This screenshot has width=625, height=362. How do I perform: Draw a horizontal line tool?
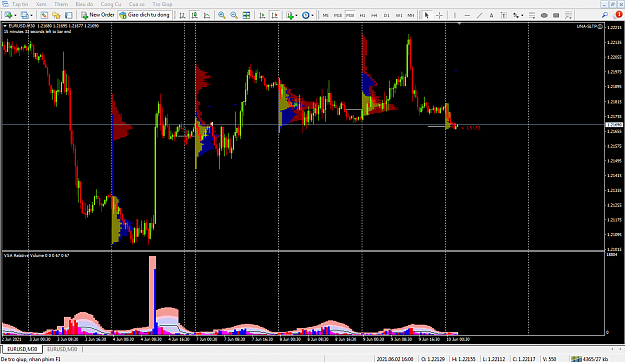[467, 15]
